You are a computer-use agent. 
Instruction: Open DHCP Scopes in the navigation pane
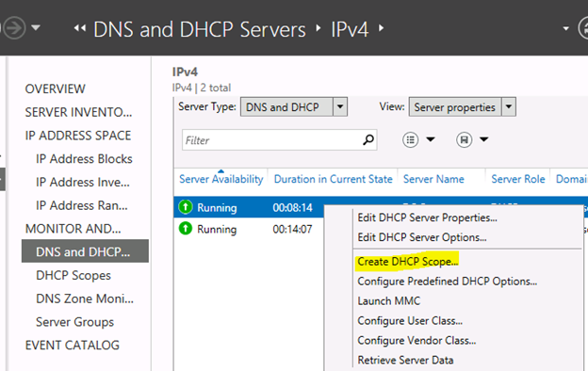pos(73,276)
